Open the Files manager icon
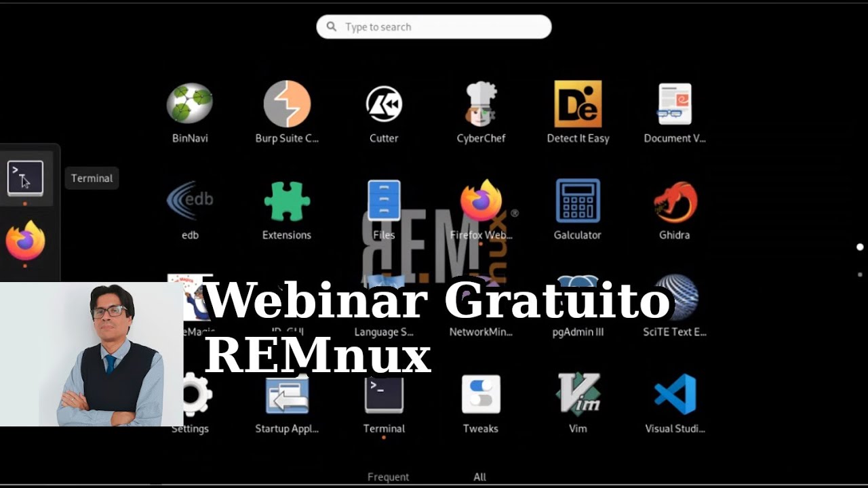This screenshot has height=488, width=868. pyautogui.click(x=384, y=201)
